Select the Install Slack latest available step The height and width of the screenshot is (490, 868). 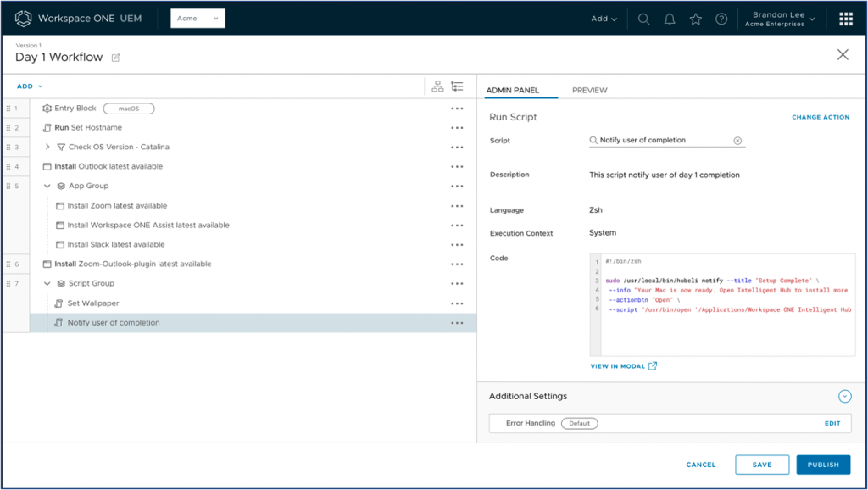[116, 245]
